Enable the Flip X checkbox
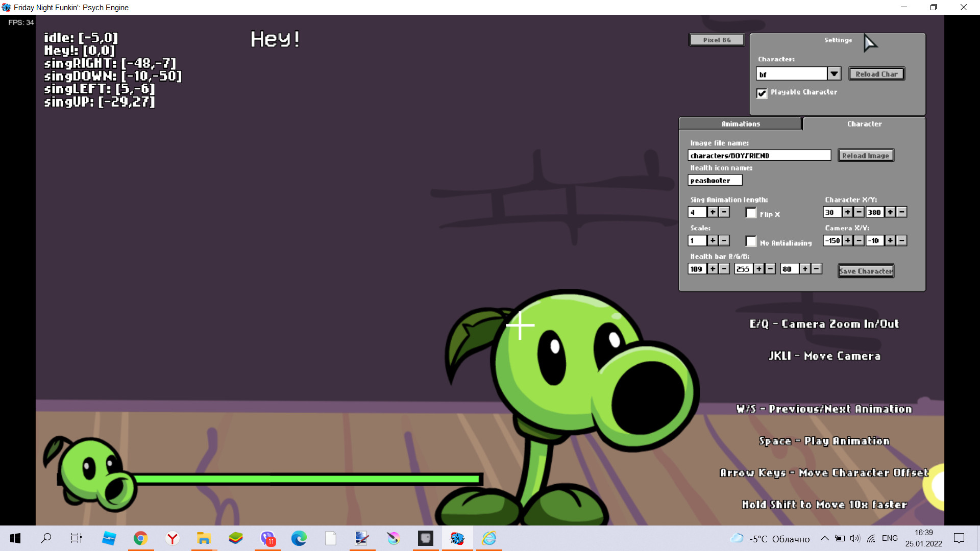This screenshot has width=980, height=551. coord(751,213)
